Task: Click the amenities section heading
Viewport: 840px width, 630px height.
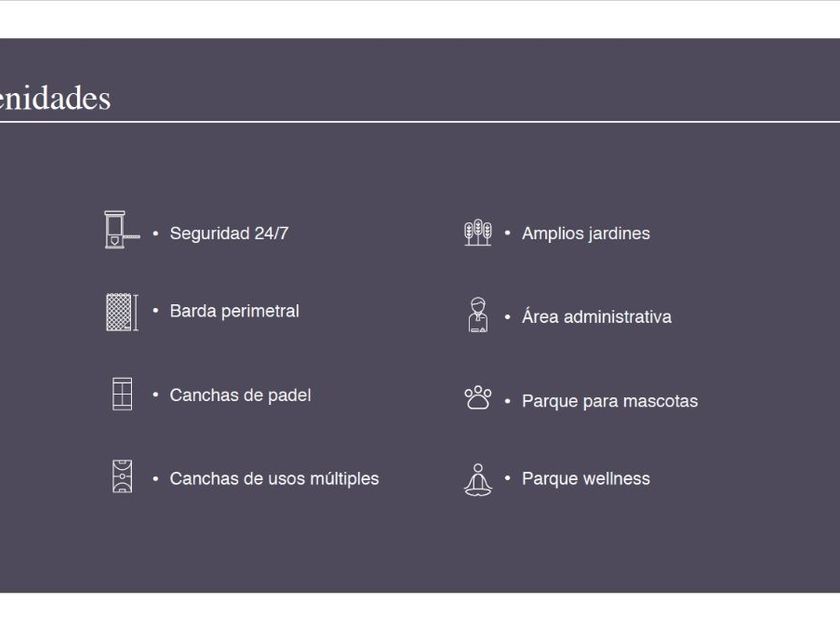Action: [55, 98]
